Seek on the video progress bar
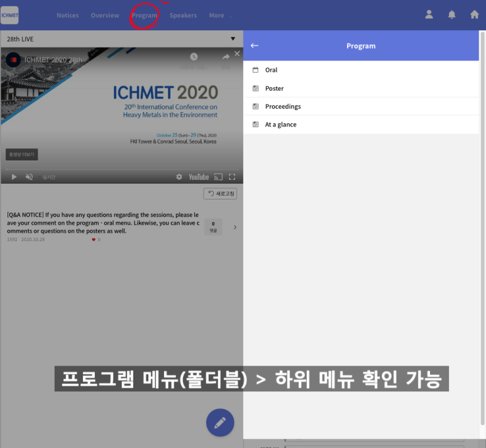Viewport: 486px width, 448px height. (x=122, y=169)
